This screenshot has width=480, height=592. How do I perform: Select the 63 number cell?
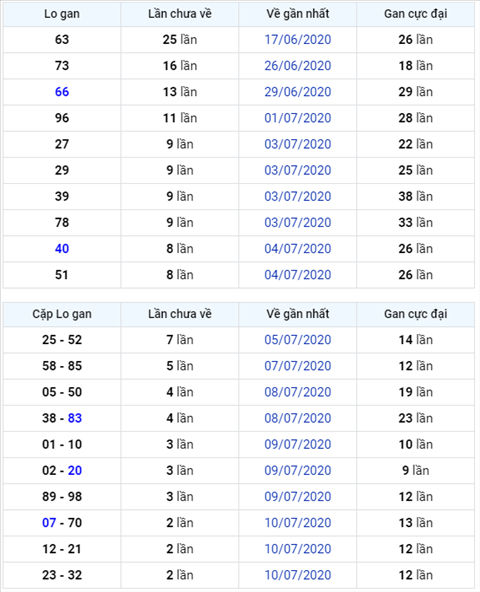(62, 40)
